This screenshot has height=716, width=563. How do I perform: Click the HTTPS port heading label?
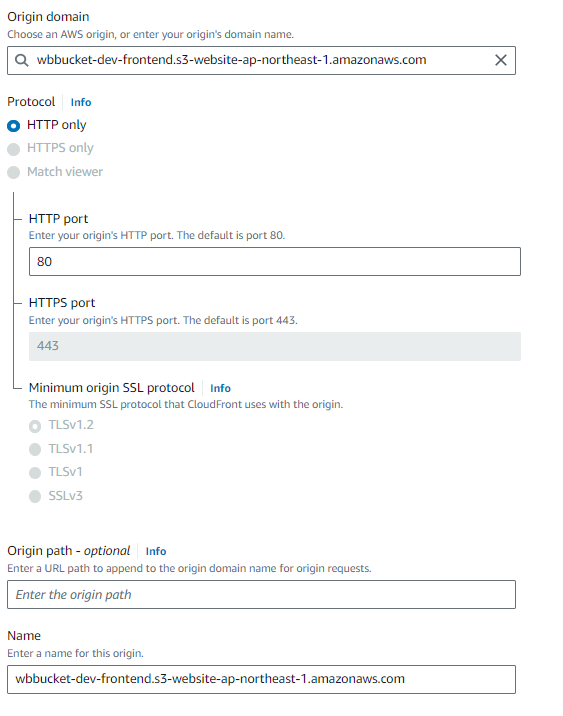click(62, 303)
